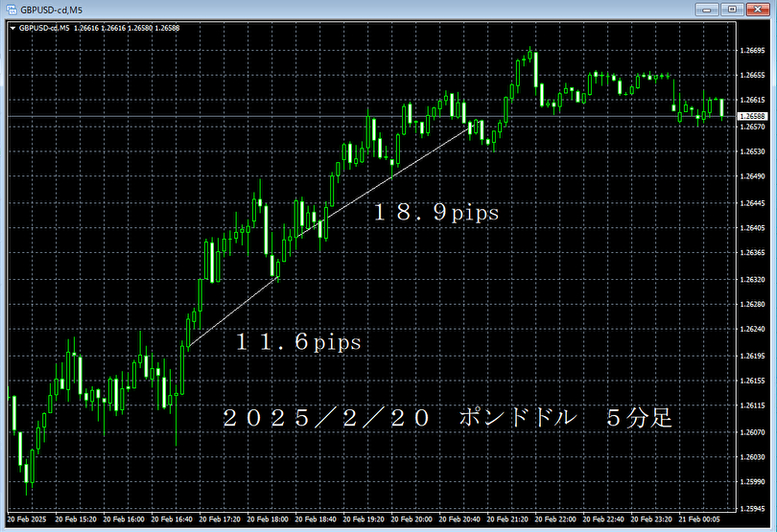Click the OHLC values '1.26616 1.26616 1.26580 1.26588'
Image resolution: width=777 pixels, height=532 pixels.
127,28
